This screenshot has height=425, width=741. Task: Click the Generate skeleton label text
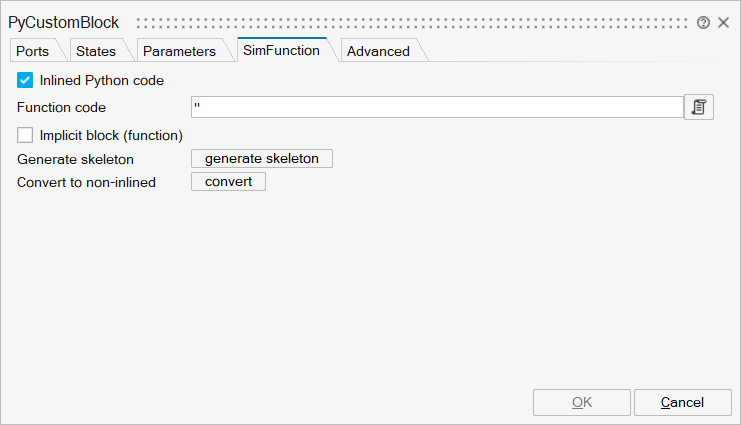pos(76,159)
